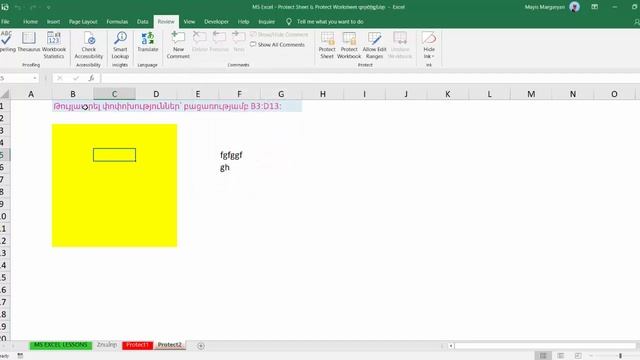Screen dimensions: 640x360
Task: Open Workbook Statistics
Action: coord(53,45)
